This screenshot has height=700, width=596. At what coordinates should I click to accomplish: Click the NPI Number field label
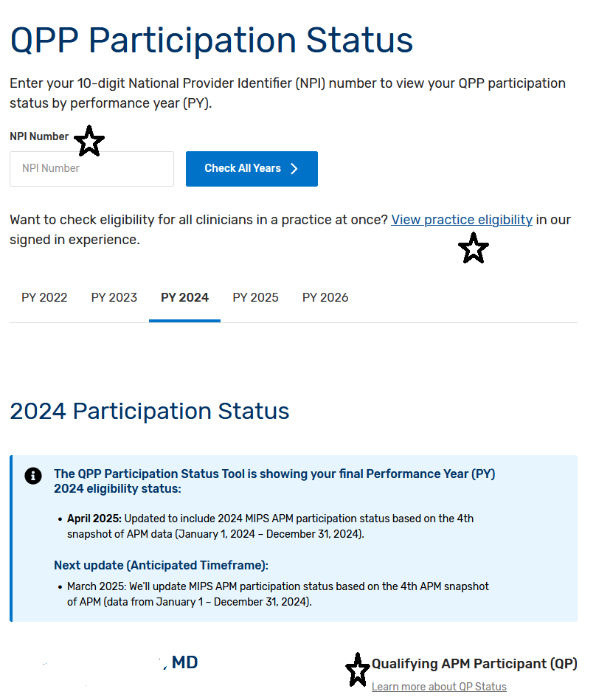point(39,136)
